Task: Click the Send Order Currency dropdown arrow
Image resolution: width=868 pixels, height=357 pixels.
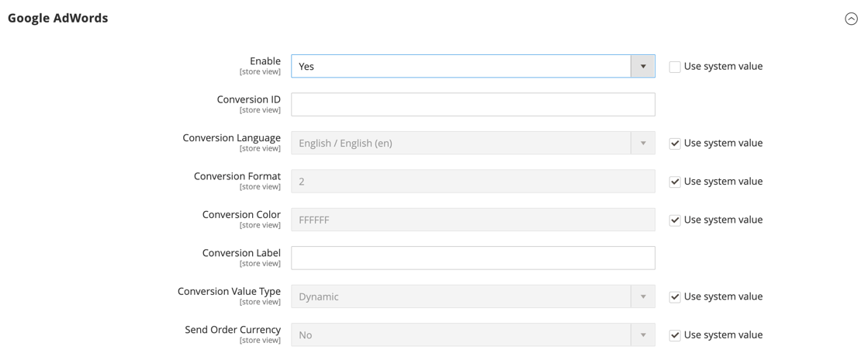Action: click(643, 334)
